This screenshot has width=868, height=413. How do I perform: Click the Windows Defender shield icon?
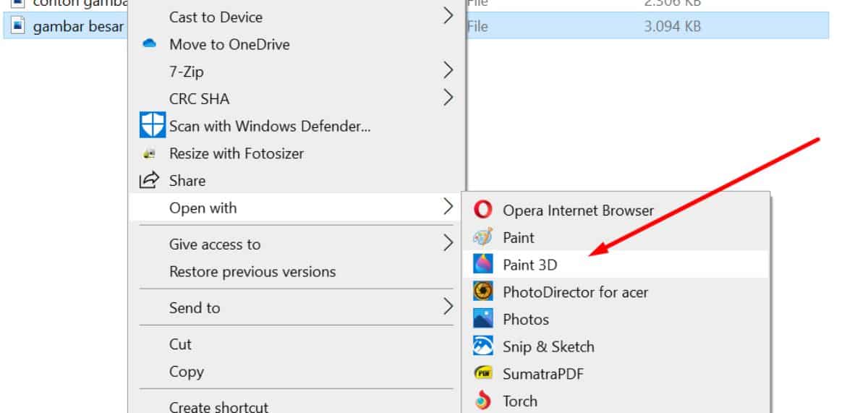(152, 126)
